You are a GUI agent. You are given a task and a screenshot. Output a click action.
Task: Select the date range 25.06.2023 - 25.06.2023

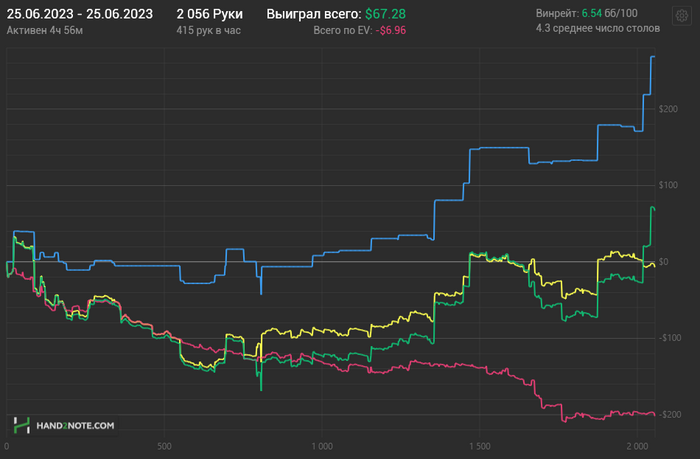[80, 13]
